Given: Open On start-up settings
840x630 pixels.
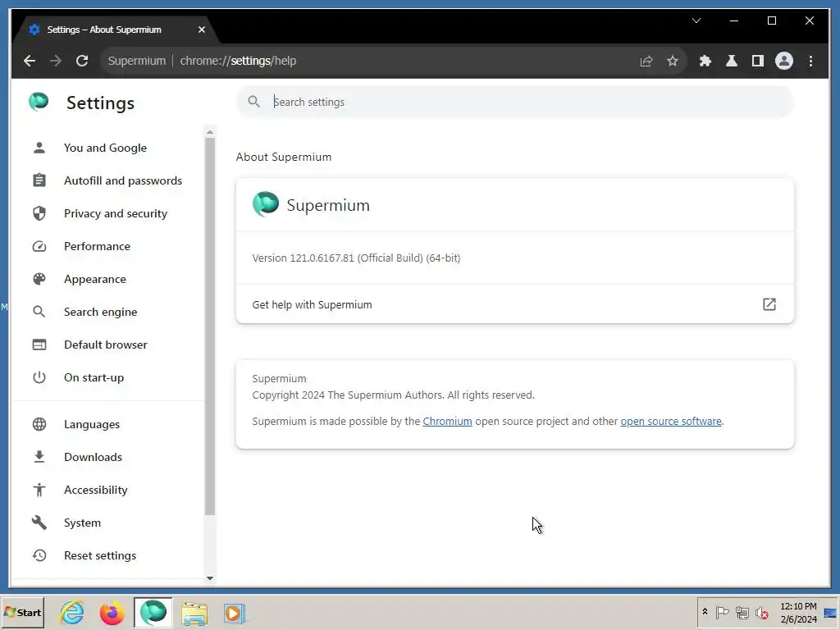Looking at the screenshot, I should [x=94, y=377].
